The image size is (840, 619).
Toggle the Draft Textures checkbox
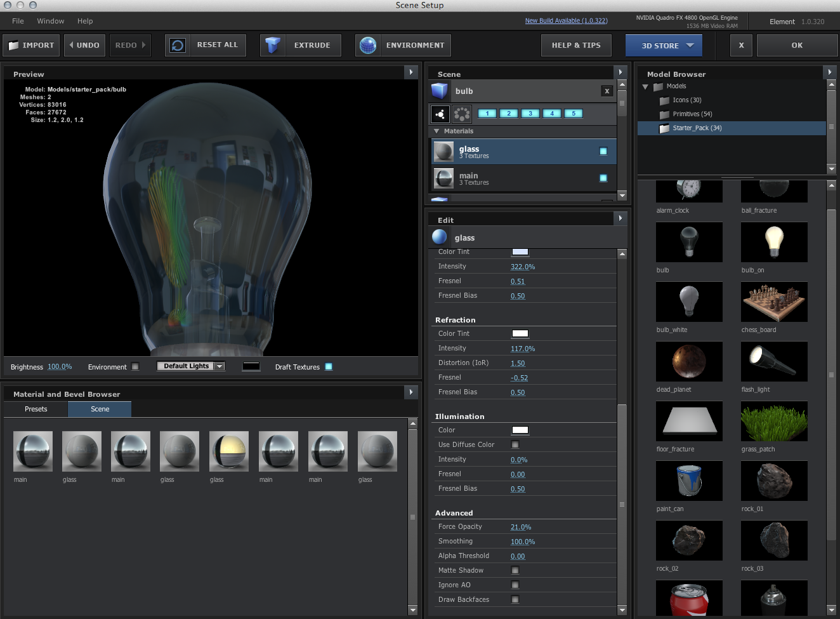coord(329,366)
